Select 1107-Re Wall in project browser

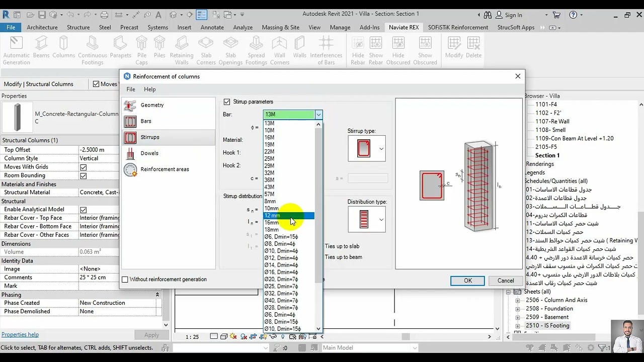(x=552, y=122)
